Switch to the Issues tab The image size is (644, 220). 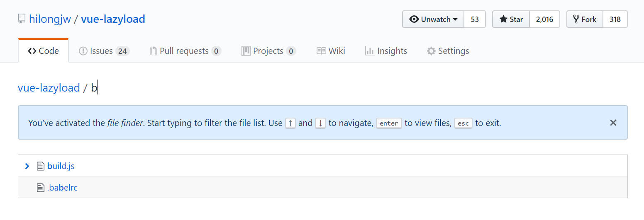coord(104,51)
